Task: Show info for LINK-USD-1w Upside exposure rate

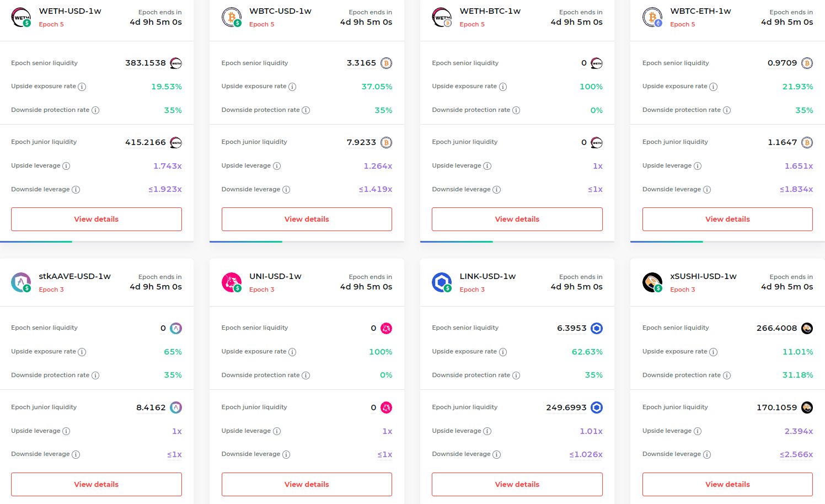Action: 503,352
